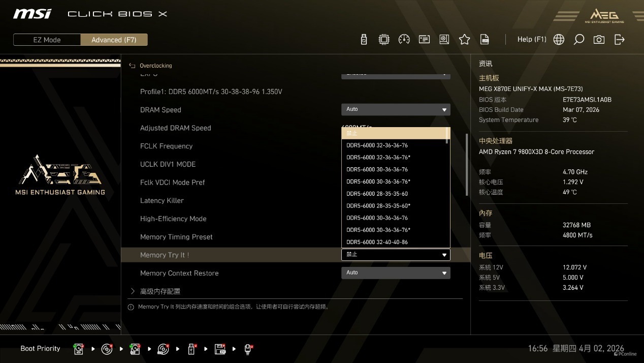644x363 pixels.
Task: Click the BIOS version E7E73AMSI.1A0B value
Action: tap(587, 100)
